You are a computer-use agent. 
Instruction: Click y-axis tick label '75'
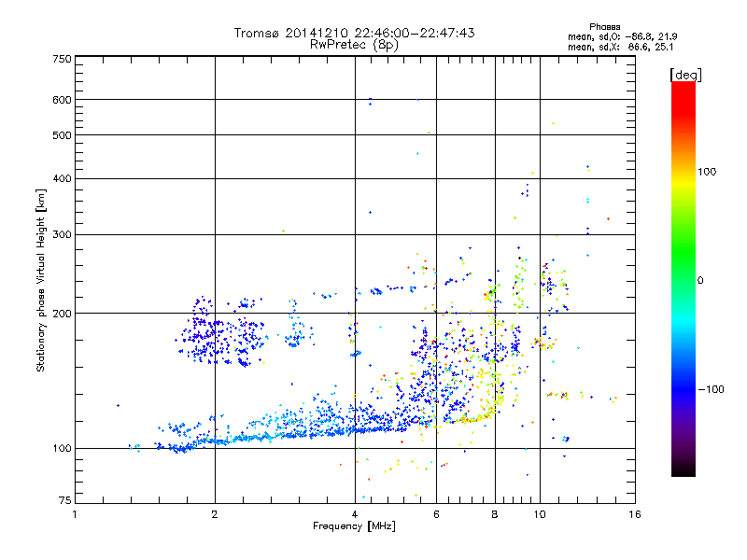click(x=65, y=500)
